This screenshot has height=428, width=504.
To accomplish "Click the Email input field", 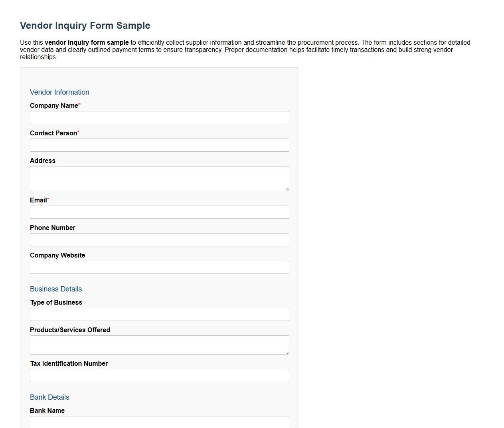I will [159, 212].
